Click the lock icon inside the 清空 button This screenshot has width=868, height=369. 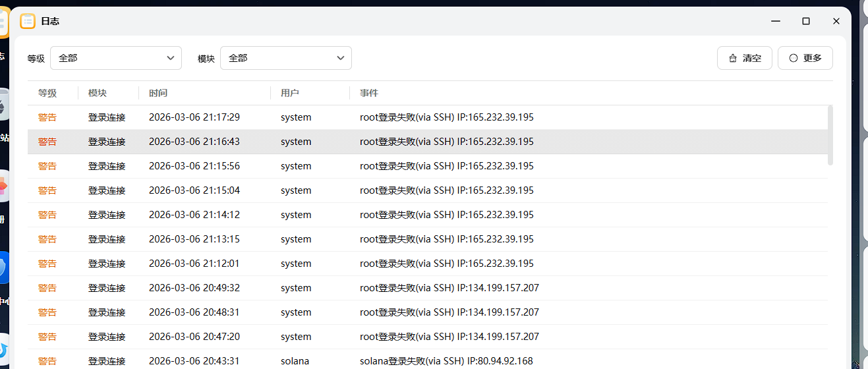(x=733, y=58)
